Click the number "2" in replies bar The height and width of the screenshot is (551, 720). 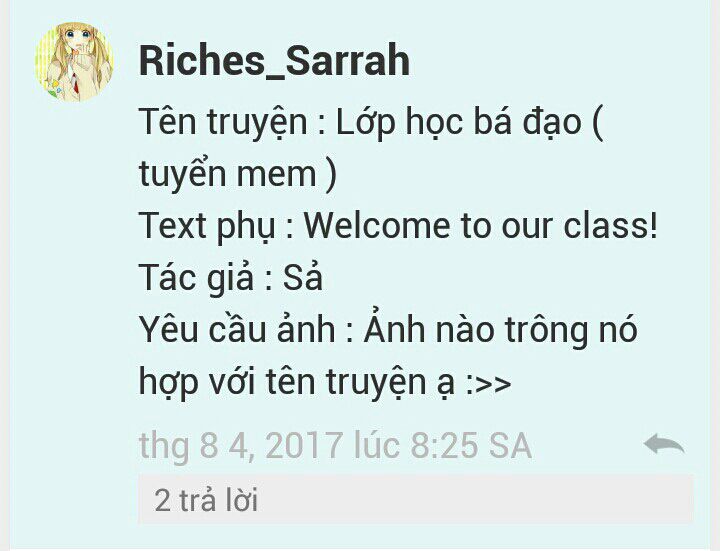click(162, 500)
